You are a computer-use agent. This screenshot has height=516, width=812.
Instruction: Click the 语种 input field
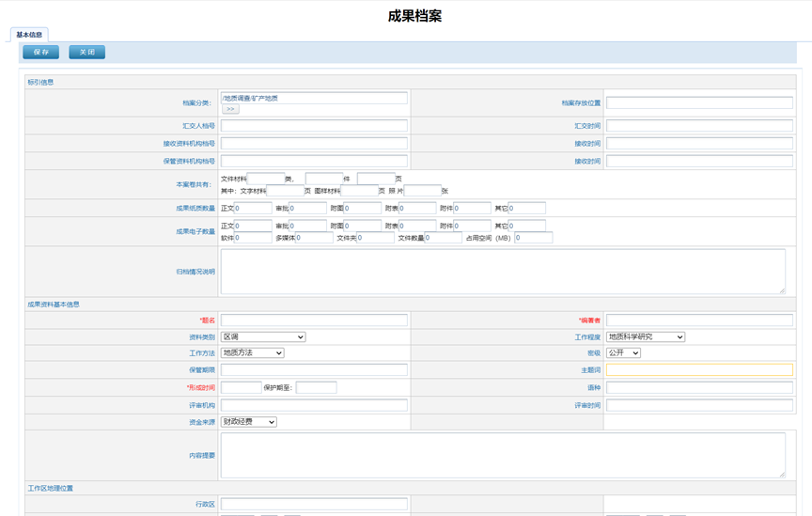tap(699, 387)
